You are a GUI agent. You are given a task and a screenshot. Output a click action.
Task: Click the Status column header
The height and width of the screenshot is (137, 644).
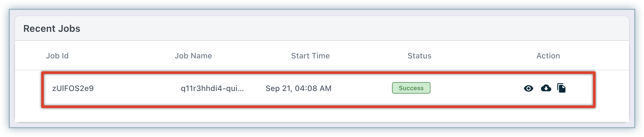(419, 56)
